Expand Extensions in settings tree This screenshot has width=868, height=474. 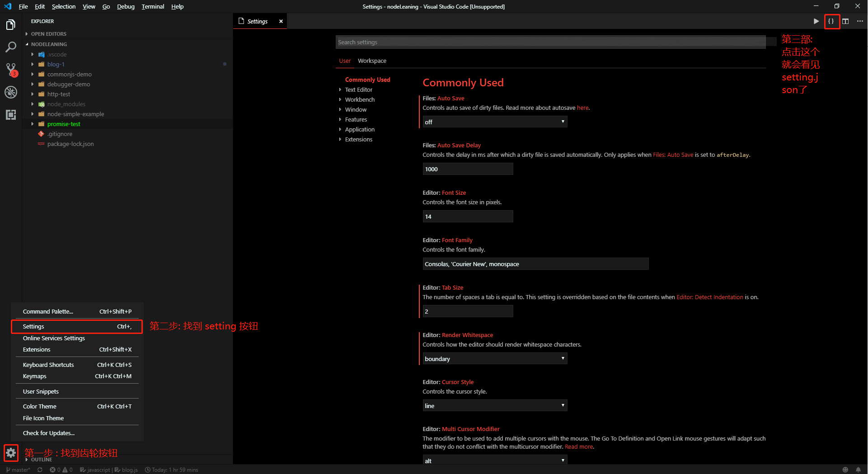point(340,139)
